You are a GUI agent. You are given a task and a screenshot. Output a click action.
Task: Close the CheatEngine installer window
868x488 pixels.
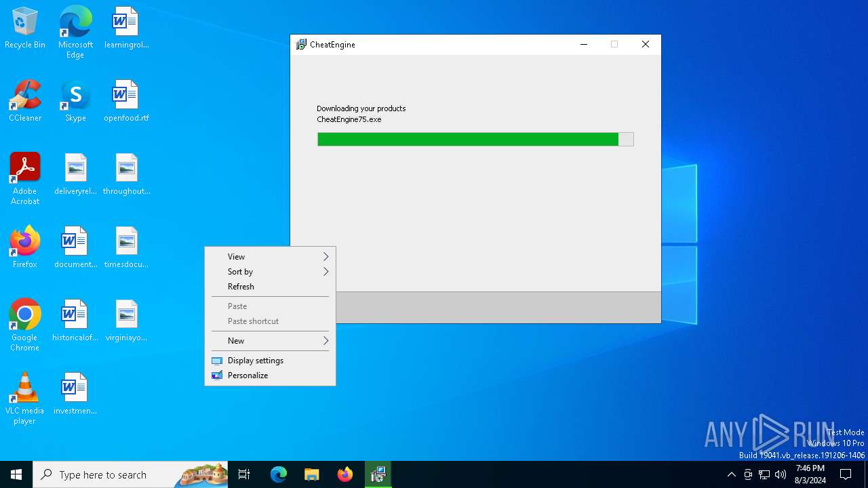point(646,45)
